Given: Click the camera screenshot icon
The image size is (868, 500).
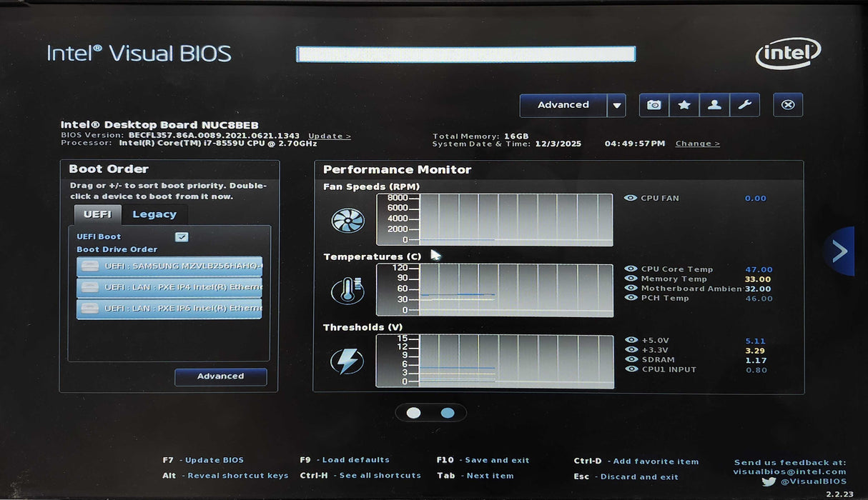Looking at the screenshot, I should pyautogui.click(x=654, y=105).
